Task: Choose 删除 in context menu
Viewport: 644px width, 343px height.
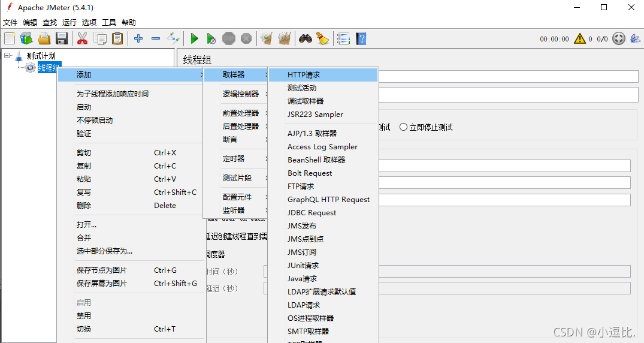Action: pyautogui.click(x=131, y=205)
